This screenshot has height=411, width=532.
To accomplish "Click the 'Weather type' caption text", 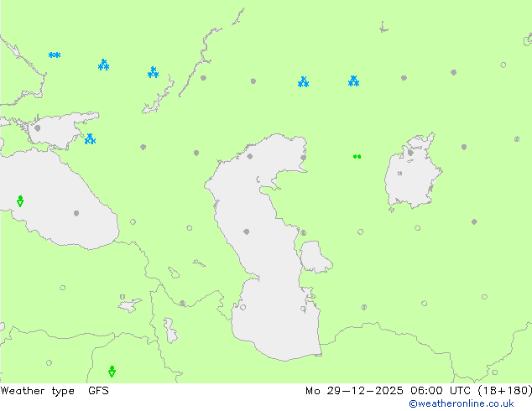I will (x=37, y=391).
